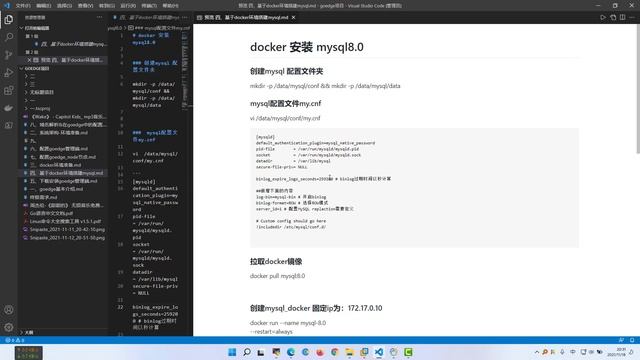Collapse the Open Editors section
The height and width of the screenshot is (360, 640).
pos(37,28)
